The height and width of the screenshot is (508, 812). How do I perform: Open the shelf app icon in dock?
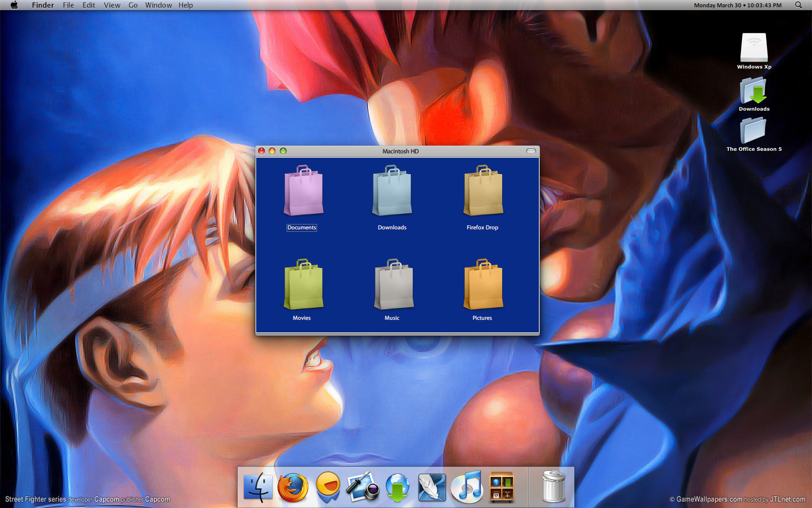coord(501,487)
